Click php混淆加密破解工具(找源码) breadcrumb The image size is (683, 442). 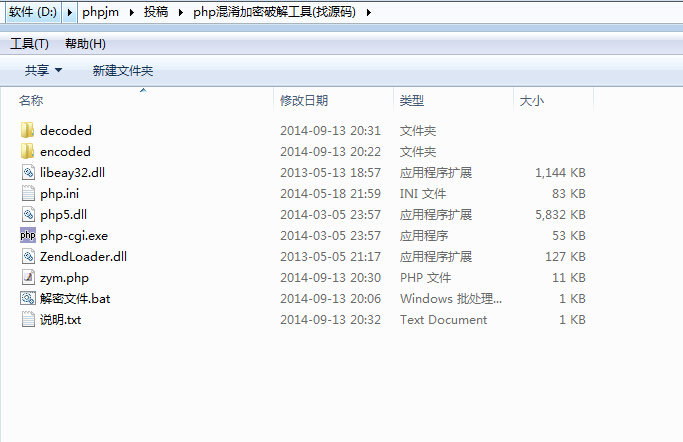tap(274, 12)
